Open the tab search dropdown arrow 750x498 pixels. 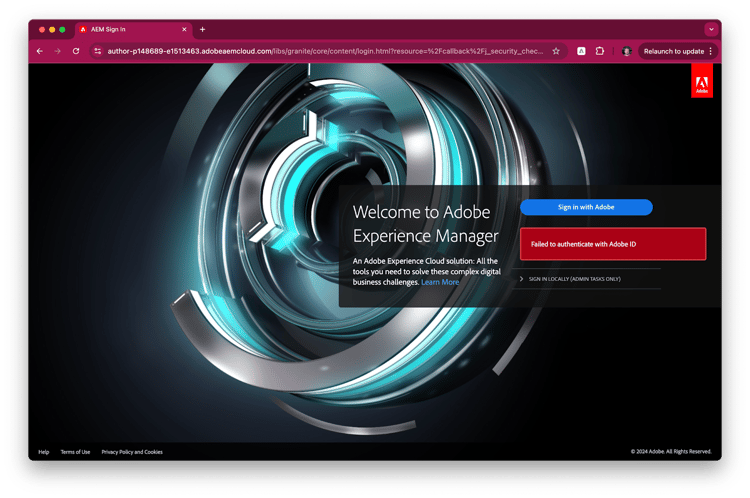coord(711,29)
